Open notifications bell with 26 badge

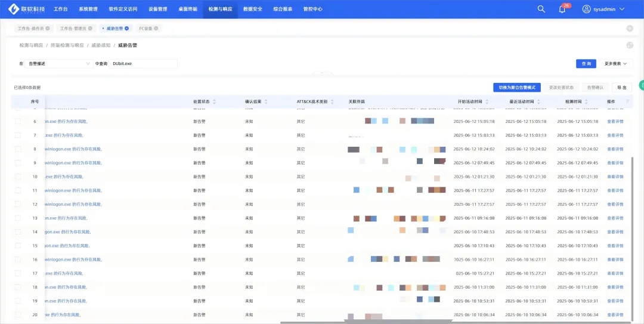point(562,9)
